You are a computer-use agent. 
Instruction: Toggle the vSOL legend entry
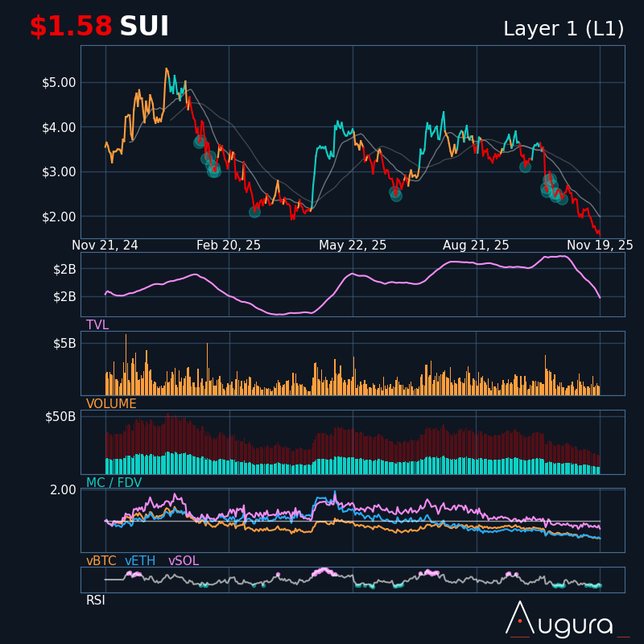pos(183,561)
